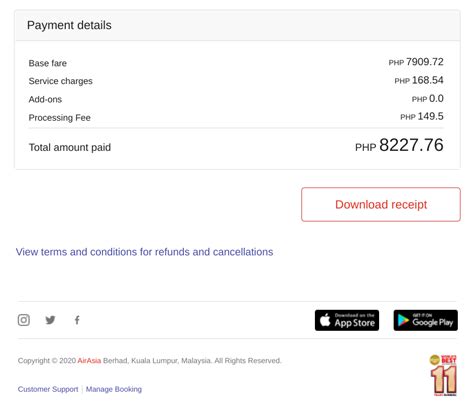Open the Manage Booking link
The width and height of the screenshot is (474, 403).
[114, 389]
